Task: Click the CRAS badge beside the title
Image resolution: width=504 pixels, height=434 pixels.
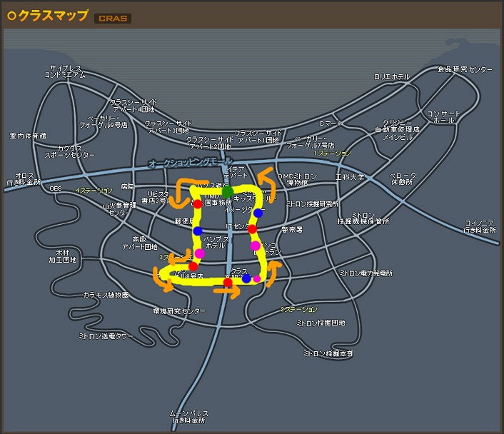Action: point(113,19)
